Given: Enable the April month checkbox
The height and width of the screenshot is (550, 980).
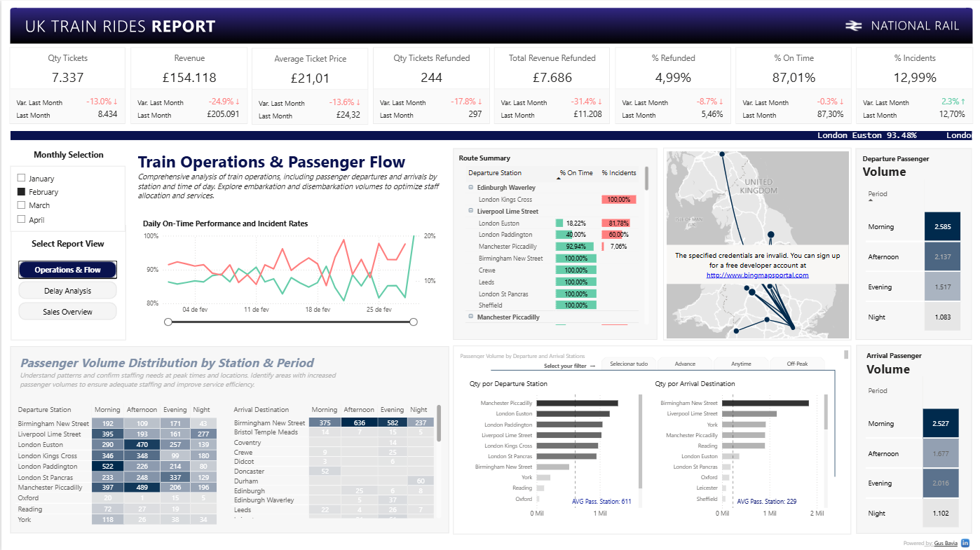Looking at the screenshot, I should coord(21,219).
